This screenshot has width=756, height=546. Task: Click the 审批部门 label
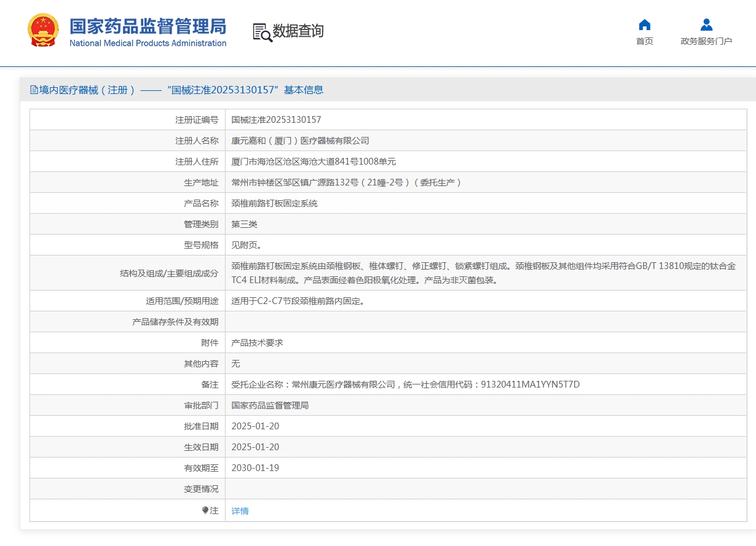[201, 405]
